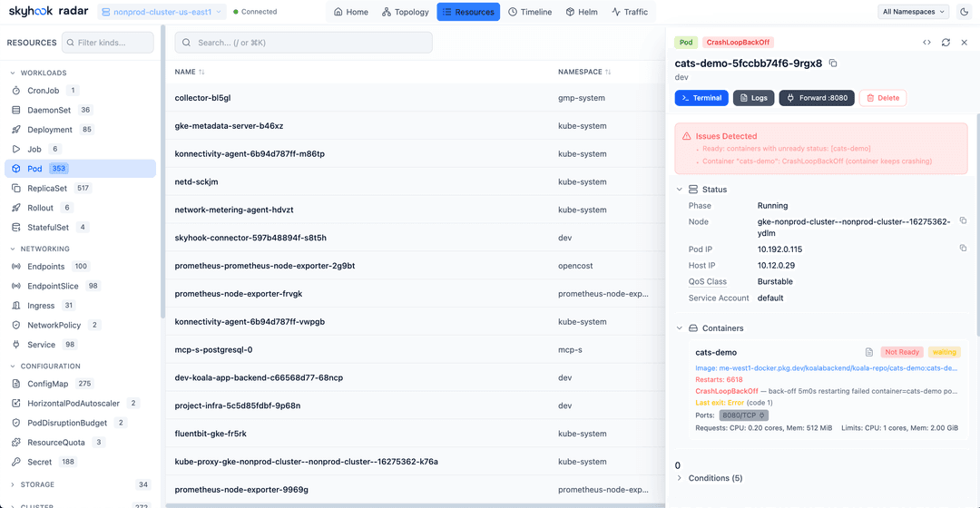980x508 pixels.
Task: Forward the 8080/TCP port chip
Action: point(744,415)
